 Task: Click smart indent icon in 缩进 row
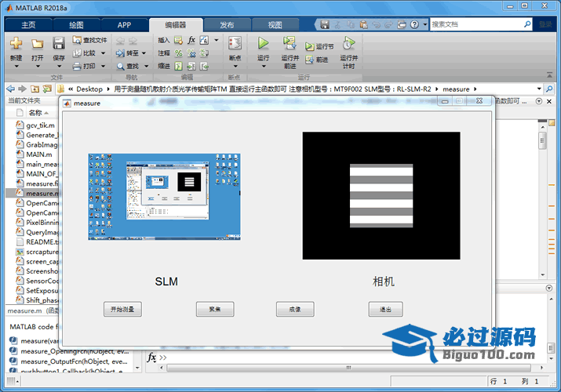tap(178, 66)
